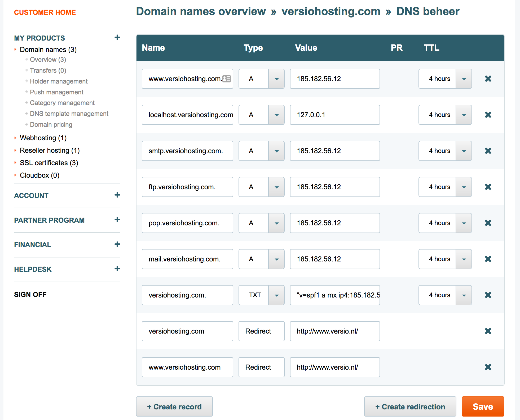
Task: Remove the smtp.versiohosting.com record
Action: click(488, 151)
